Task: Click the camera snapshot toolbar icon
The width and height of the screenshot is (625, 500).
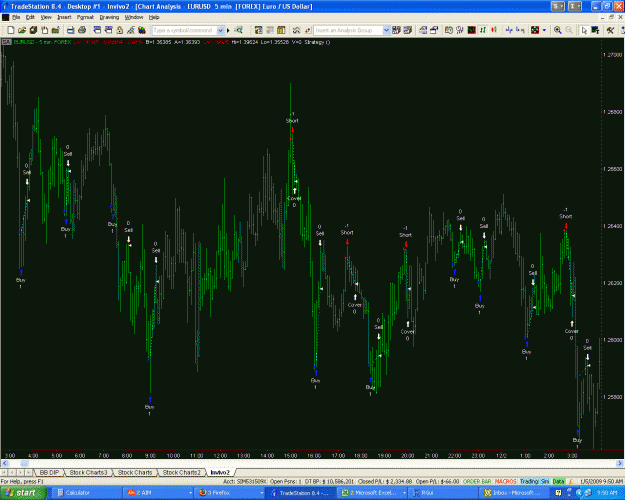Action: click(x=449, y=30)
